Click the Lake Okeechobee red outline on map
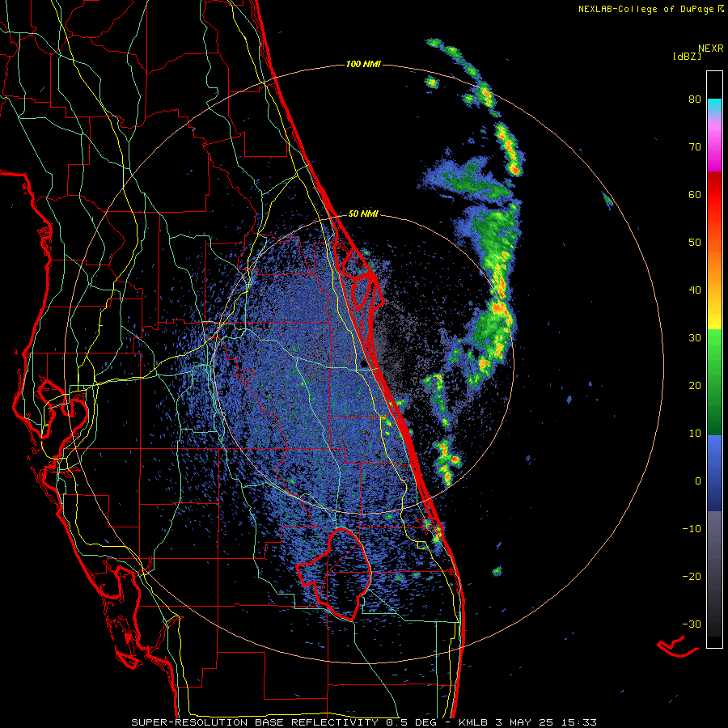Viewport: 728px width, 728px height. click(x=334, y=574)
